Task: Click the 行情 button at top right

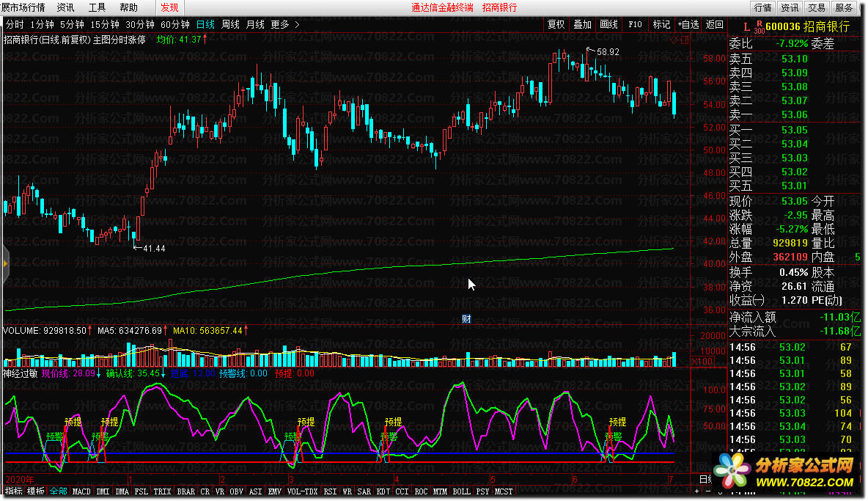Action: tap(763, 8)
